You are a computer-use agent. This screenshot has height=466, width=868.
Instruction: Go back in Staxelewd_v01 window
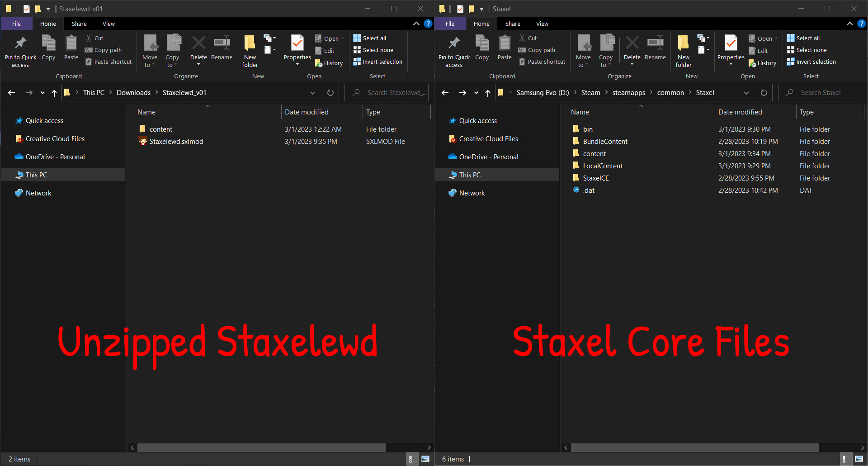[x=12, y=93]
